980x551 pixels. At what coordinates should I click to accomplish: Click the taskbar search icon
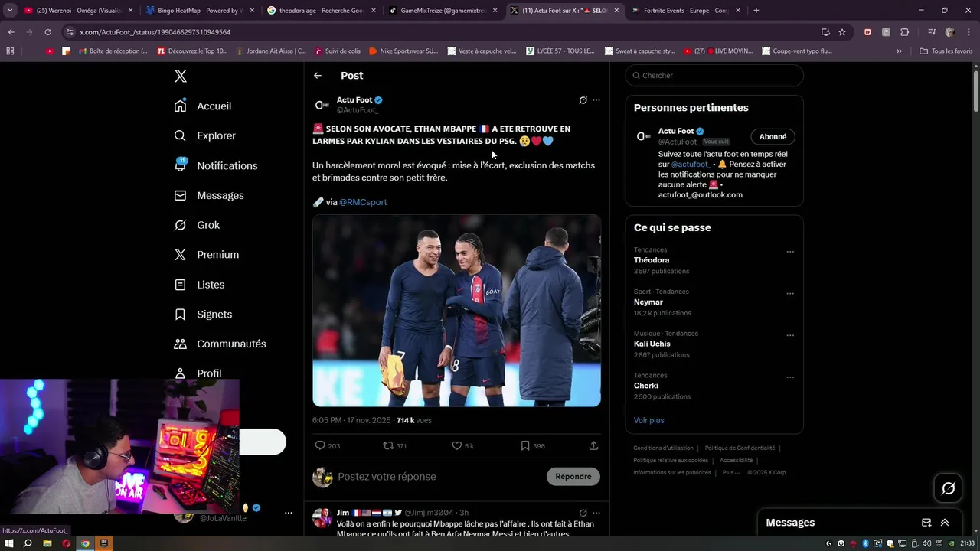coord(28,543)
